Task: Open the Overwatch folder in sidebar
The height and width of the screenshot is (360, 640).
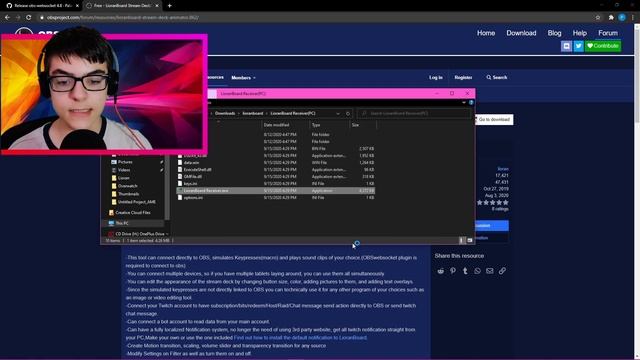Action: click(127, 186)
